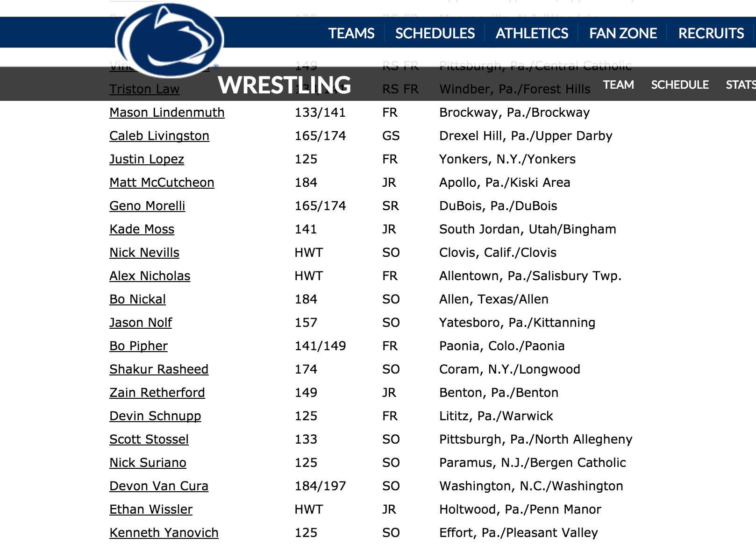756x551 pixels.
Task: Open Jason Nolf's profile link
Action: [x=141, y=323]
